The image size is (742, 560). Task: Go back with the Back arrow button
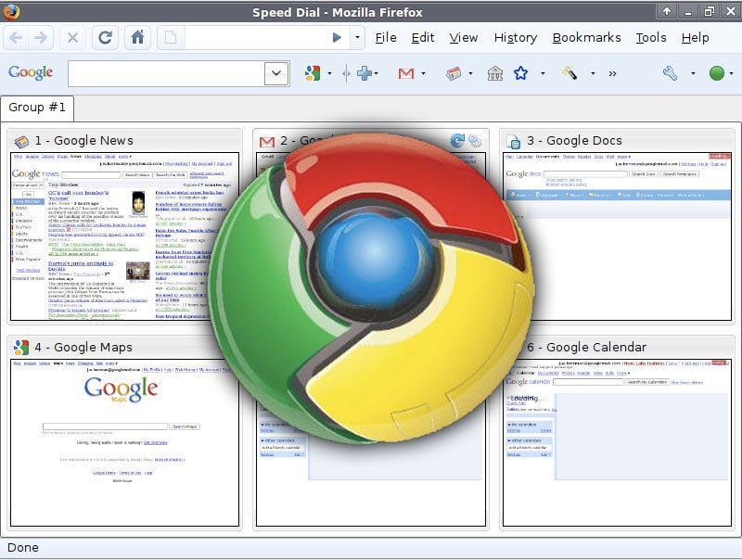pos(16,37)
